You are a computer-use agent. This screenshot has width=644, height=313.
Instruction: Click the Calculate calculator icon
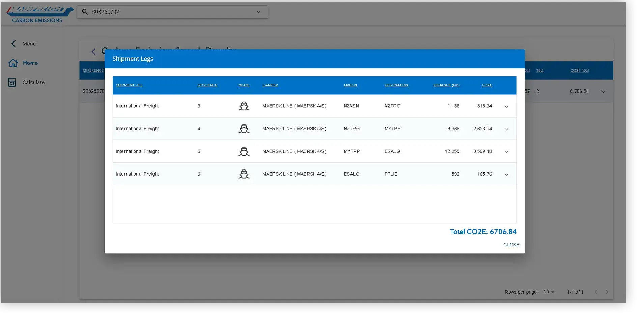(12, 82)
